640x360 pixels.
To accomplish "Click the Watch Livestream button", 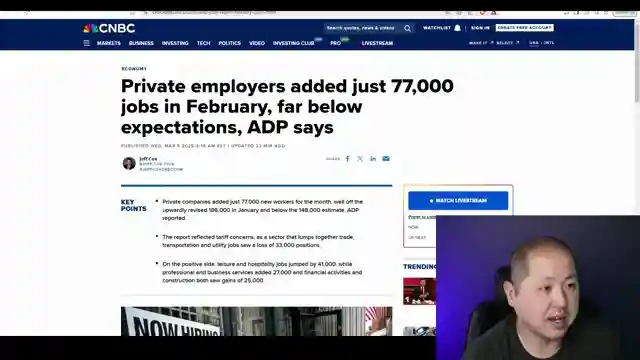I will (x=458, y=201).
